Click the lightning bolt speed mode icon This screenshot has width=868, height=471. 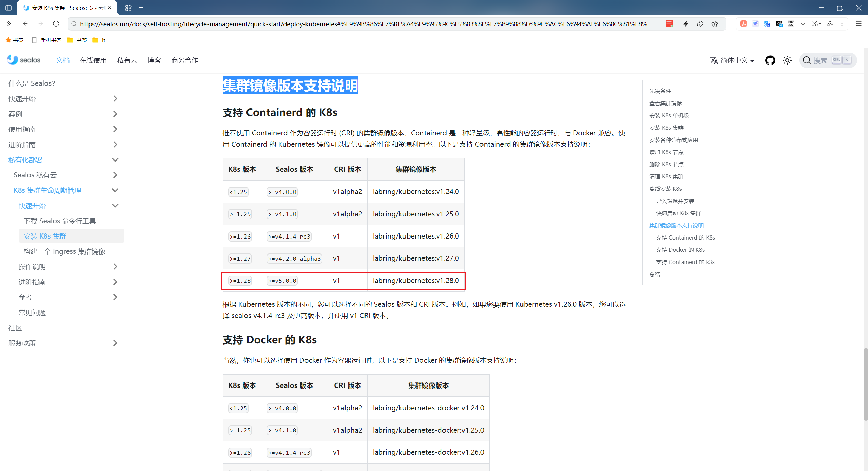point(686,24)
